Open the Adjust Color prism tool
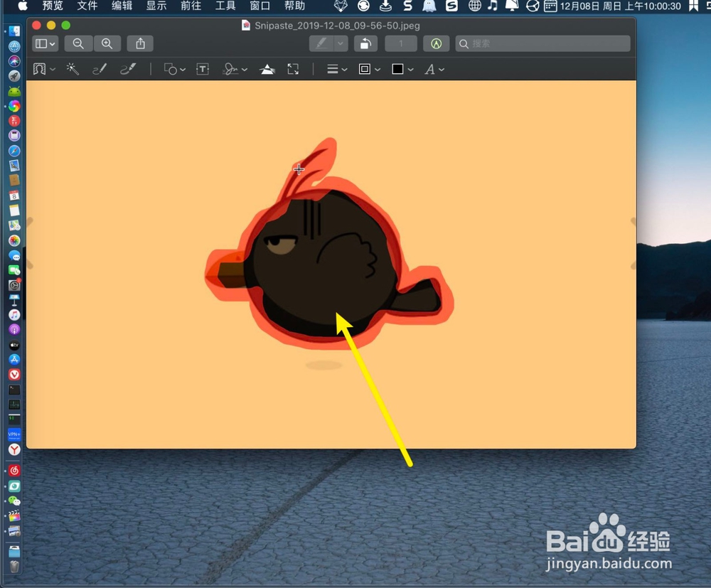This screenshot has height=588, width=711. coord(267,69)
